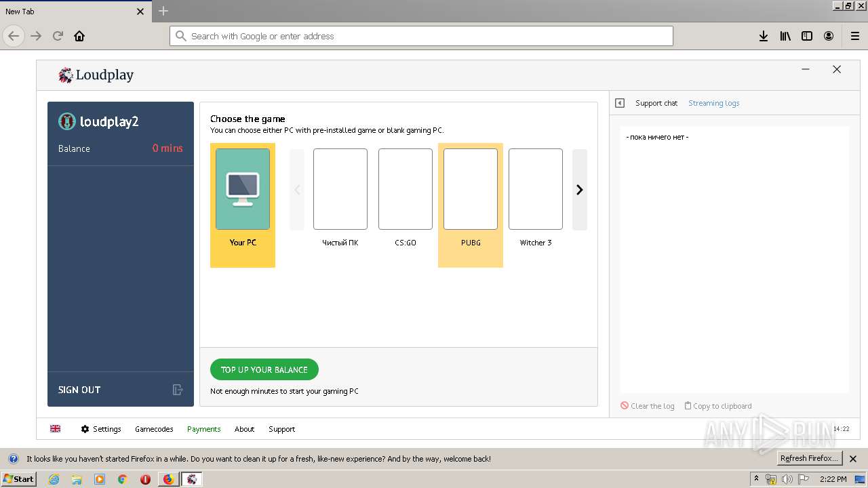
Task: Click the clipboard icon
Action: click(688, 405)
